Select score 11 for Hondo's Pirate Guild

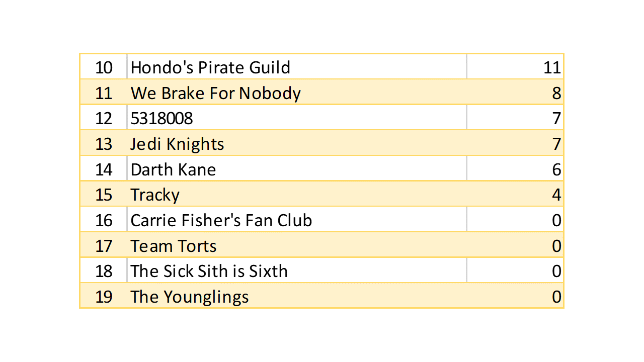point(551,67)
